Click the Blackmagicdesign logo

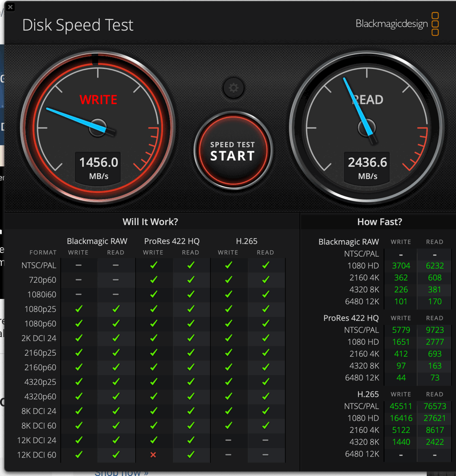click(x=397, y=24)
